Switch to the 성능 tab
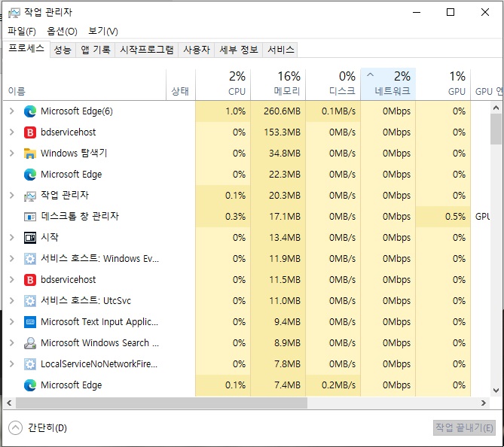Viewport: 504px width, 447px height. pos(63,50)
